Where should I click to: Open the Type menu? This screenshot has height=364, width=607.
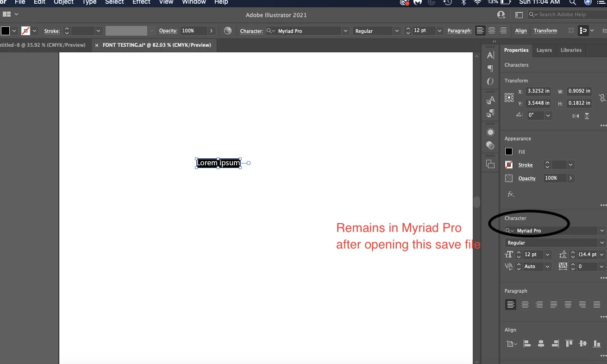[89, 2]
